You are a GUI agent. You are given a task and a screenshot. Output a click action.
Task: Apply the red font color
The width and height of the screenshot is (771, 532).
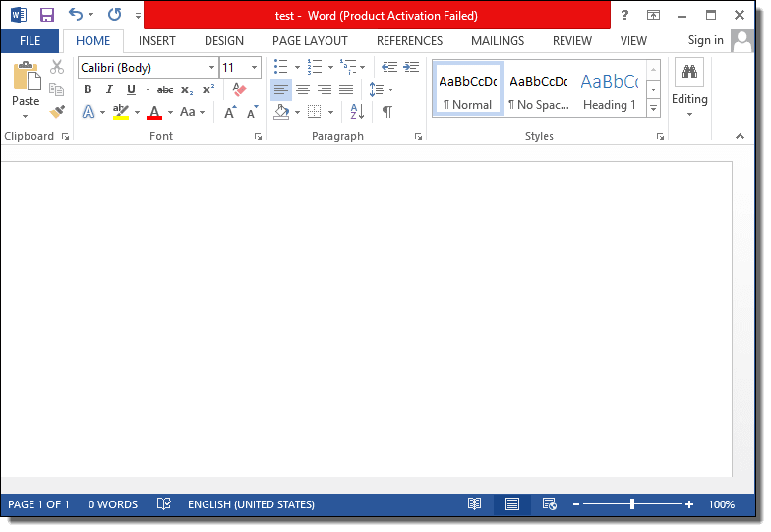pyautogui.click(x=154, y=112)
